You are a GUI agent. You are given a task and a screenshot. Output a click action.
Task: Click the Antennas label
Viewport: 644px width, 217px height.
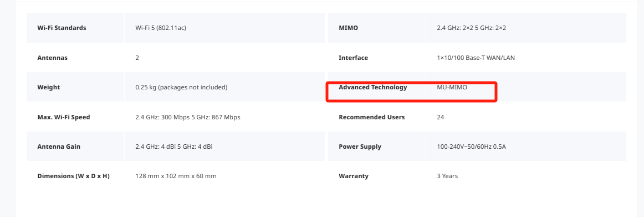click(52, 58)
